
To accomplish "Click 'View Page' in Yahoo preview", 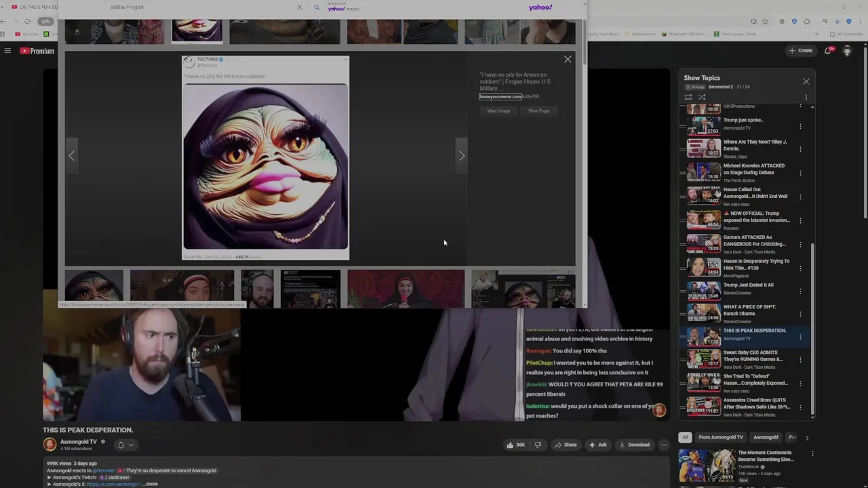I will point(539,111).
